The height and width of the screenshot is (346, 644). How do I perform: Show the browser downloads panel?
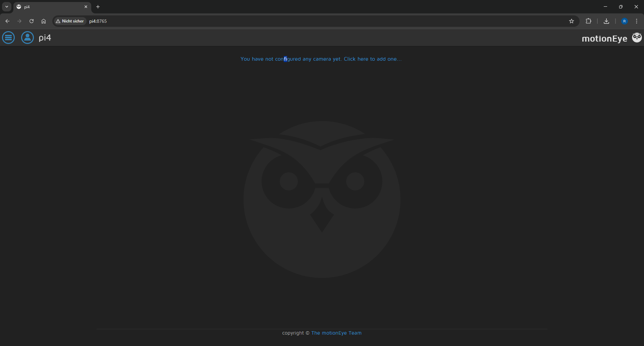coord(606,21)
